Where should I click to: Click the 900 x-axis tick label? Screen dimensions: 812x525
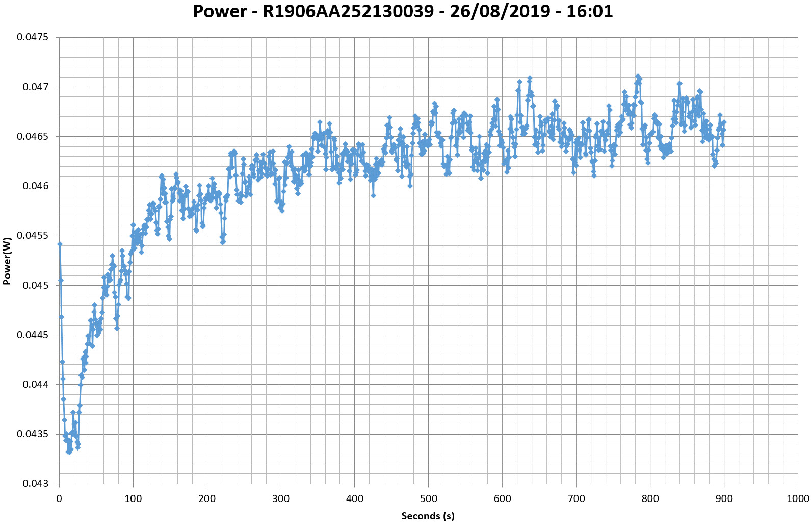point(724,498)
